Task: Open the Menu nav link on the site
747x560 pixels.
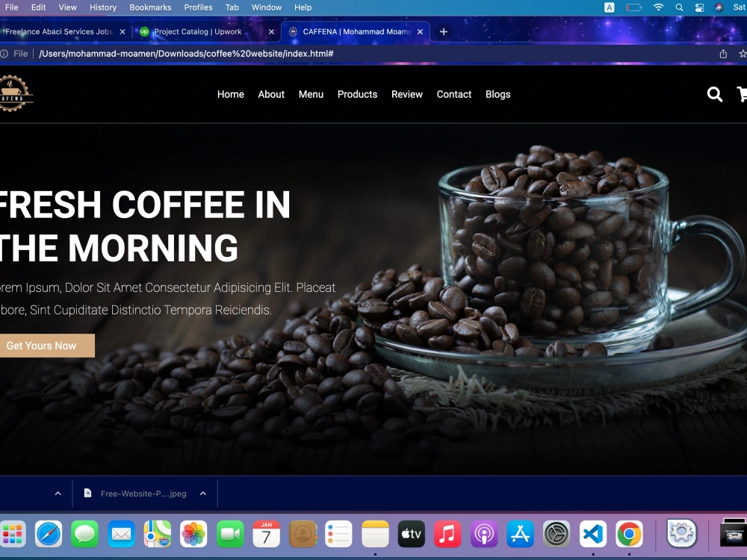Action: 311,94
